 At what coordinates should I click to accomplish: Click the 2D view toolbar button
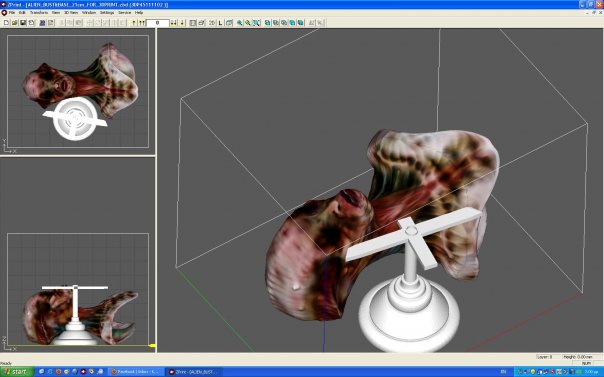tap(212, 23)
